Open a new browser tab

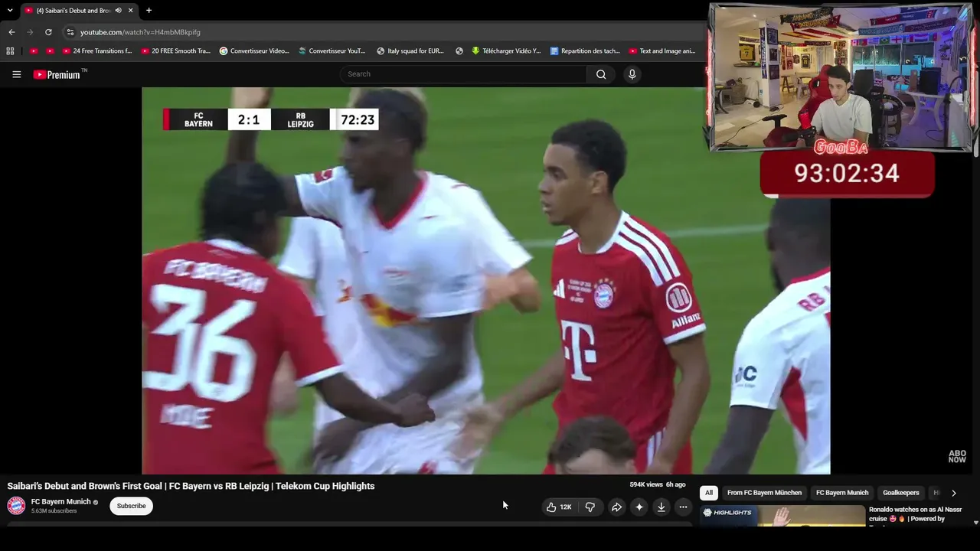(x=149, y=11)
